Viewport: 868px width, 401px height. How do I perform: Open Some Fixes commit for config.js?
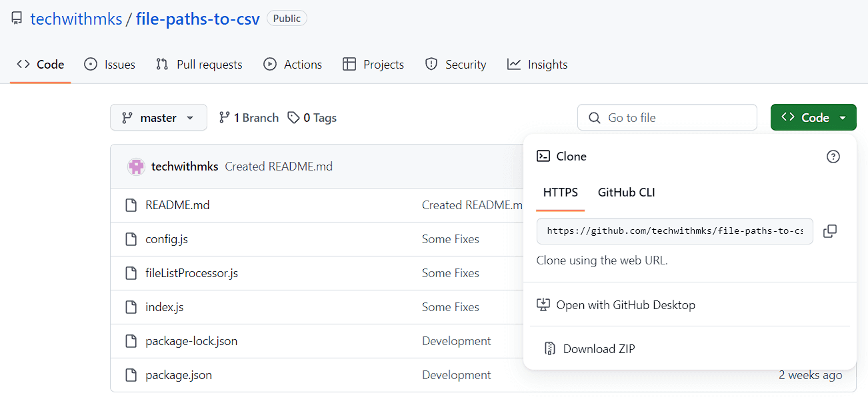[x=451, y=239]
